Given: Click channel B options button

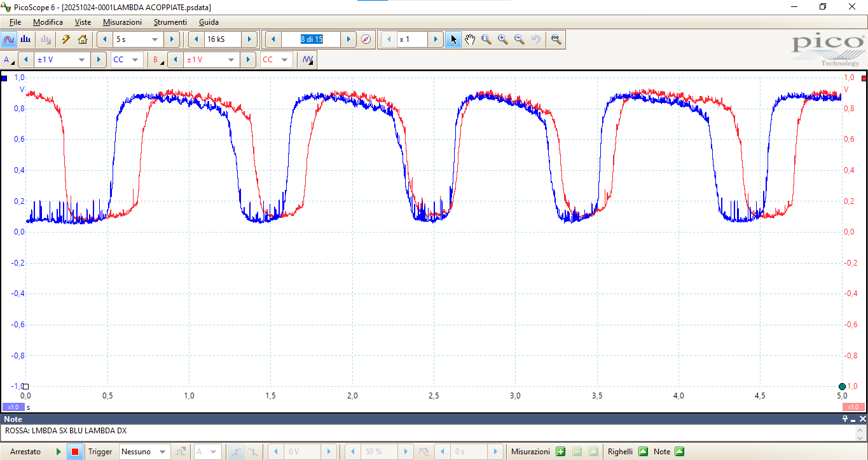Looking at the screenshot, I should click(x=156, y=60).
